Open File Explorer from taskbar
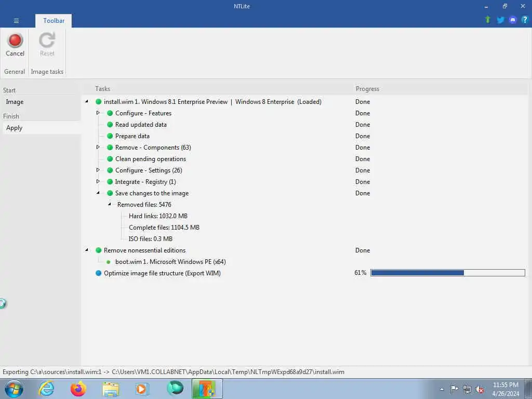532x399 pixels. tap(111, 389)
